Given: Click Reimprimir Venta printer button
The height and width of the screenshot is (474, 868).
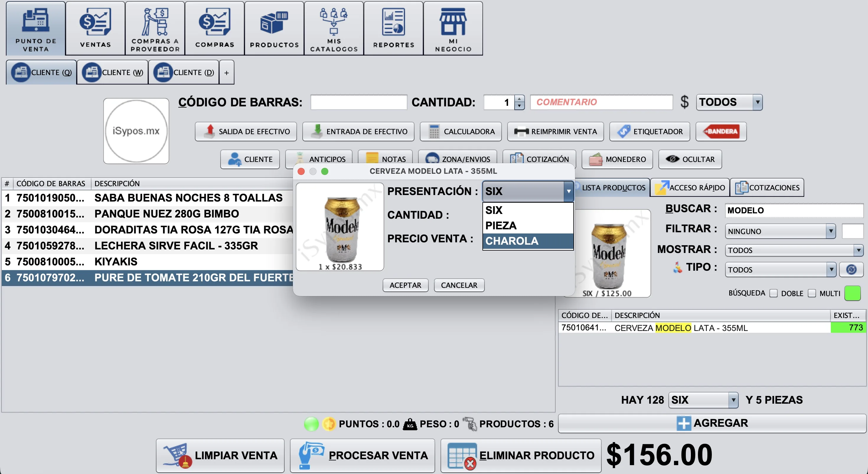Looking at the screenshot, I should click(556, 132).
